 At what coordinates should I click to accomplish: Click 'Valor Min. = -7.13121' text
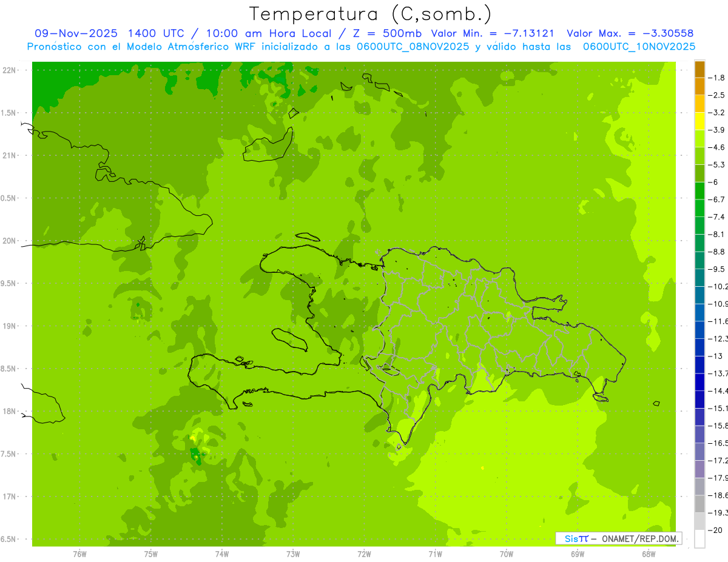(x=492, y=33)
